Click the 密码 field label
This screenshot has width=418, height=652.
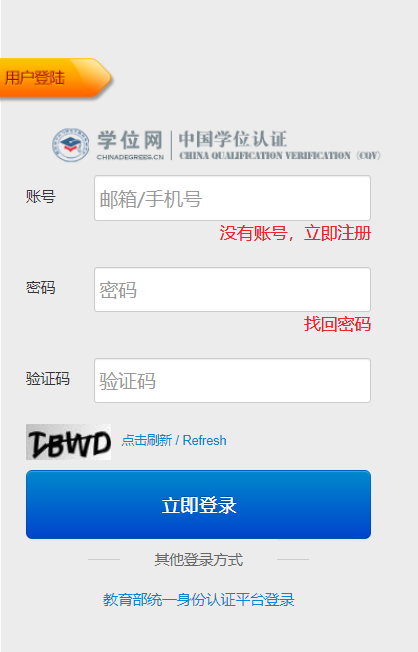(41, 287)
